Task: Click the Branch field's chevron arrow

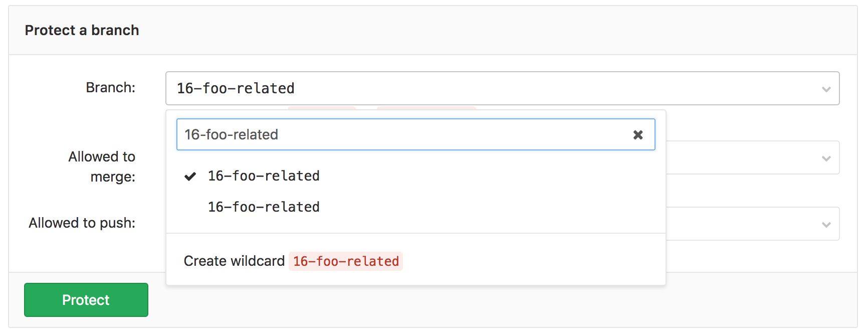Action: [826, 89]
